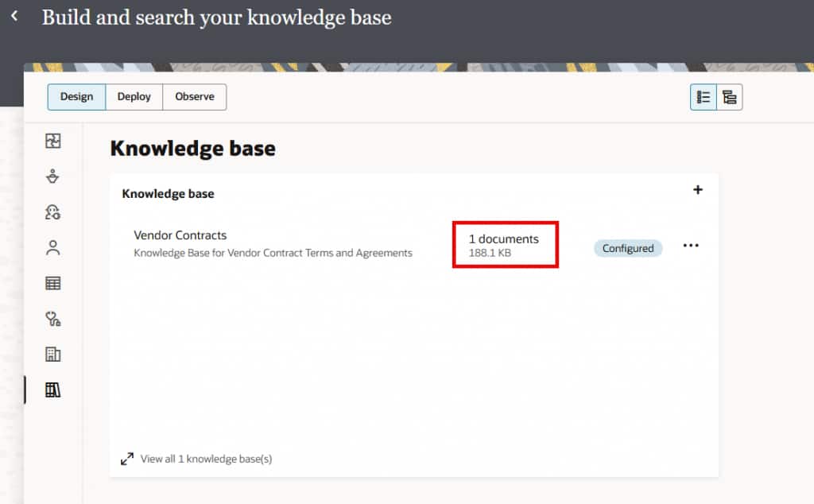Select the headset agent icon in sidebar
Viewport: 814px width, 504px height.
coord(53,212)
